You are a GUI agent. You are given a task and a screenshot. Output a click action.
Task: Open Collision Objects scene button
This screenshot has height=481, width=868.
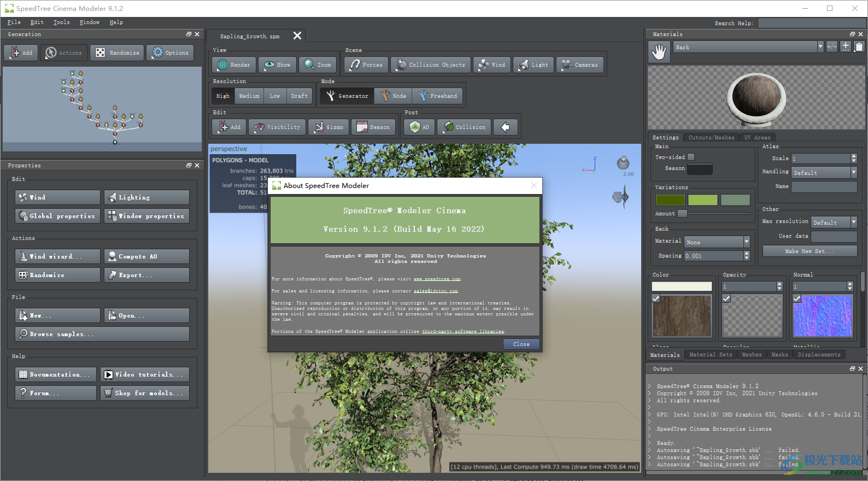pyautogui.click(x=431, y=64)
